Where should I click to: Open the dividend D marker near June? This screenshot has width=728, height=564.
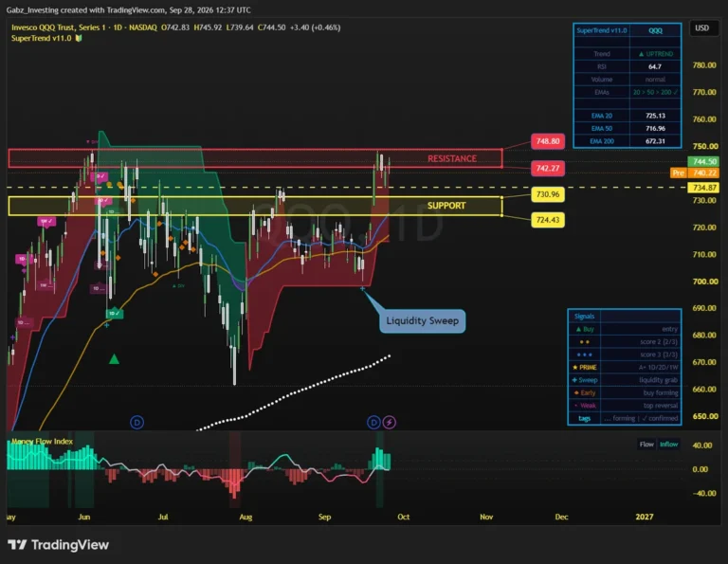pyautogui.click(x=136, y=423)
